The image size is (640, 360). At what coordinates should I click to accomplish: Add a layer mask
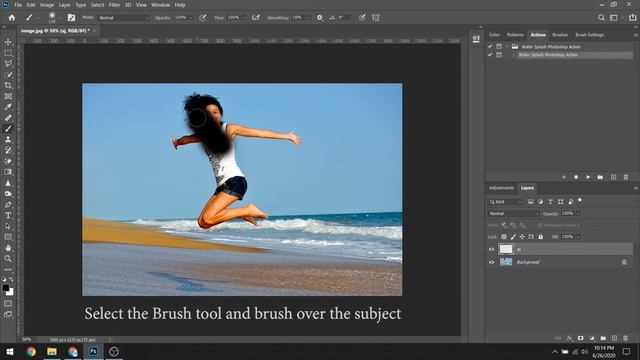[580, 338]
